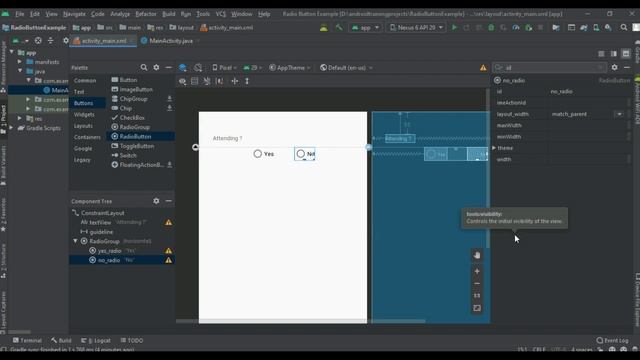Expand the Gradle Scripts node

(11, 128)
